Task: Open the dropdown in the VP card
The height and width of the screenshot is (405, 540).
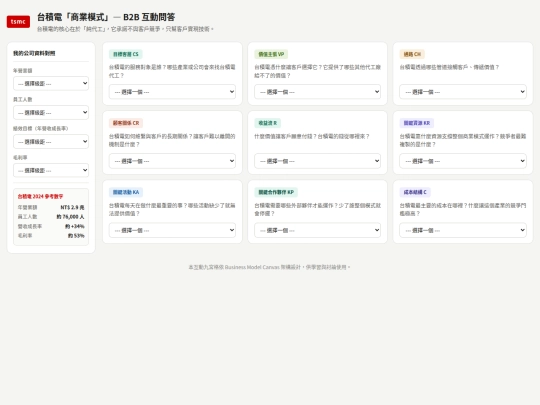Action: pyautogui.click(x=318, y=92)
